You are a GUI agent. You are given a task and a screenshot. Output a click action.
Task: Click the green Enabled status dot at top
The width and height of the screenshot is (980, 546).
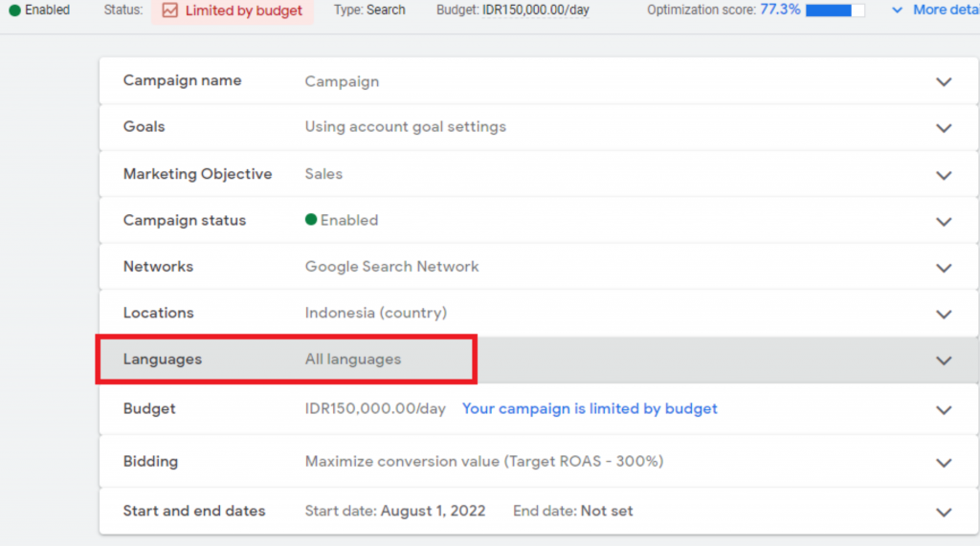point(14,11)
